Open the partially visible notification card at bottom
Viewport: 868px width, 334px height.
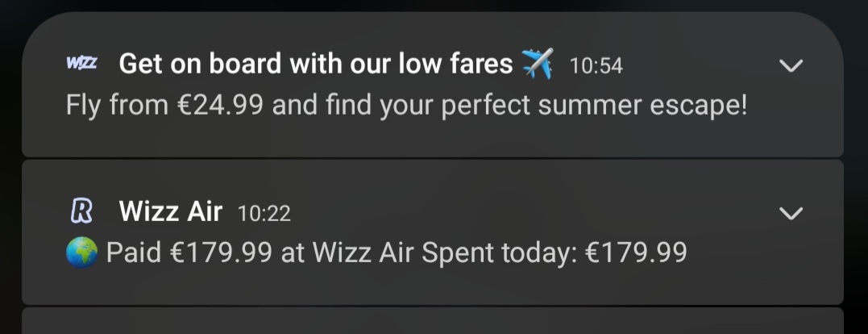(432, 321)
